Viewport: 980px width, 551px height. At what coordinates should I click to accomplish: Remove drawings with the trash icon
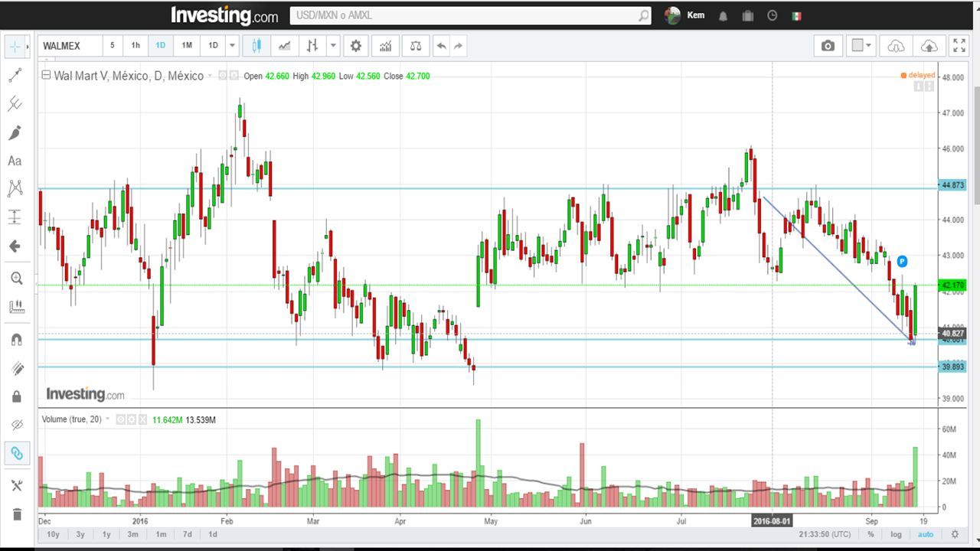[15, 514]
